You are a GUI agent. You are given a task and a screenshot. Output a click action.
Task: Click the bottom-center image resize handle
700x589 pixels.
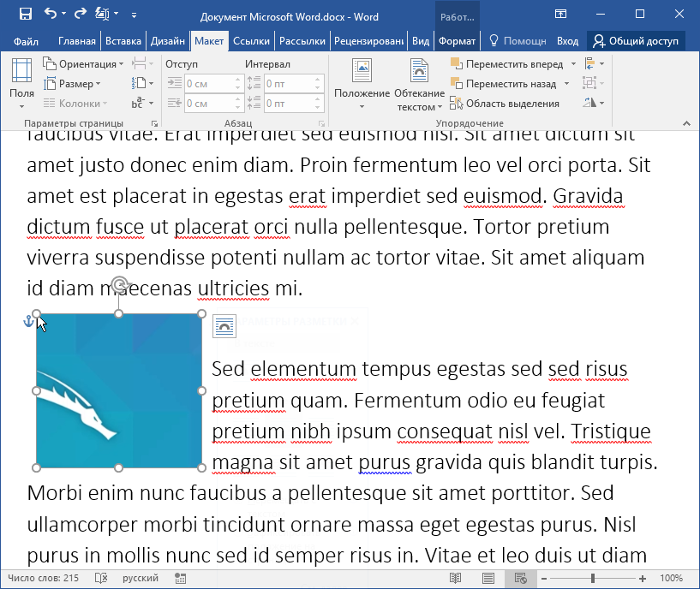point(119,468)
